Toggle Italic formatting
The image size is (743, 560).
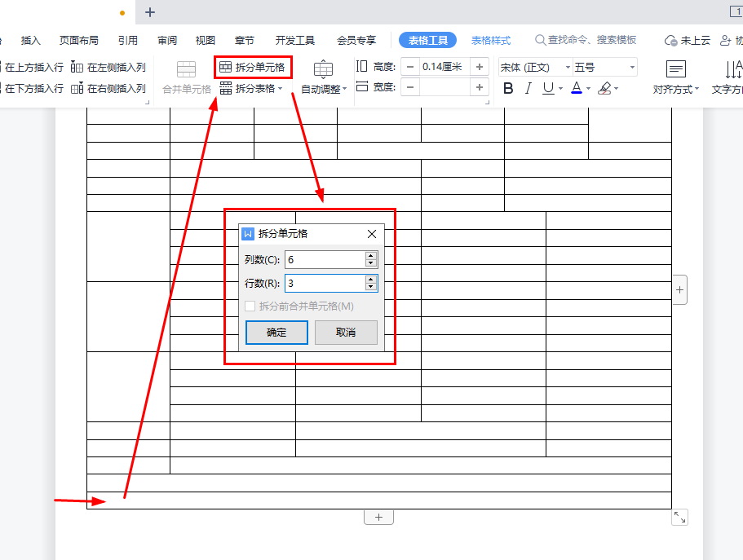[x=529, y=88]
